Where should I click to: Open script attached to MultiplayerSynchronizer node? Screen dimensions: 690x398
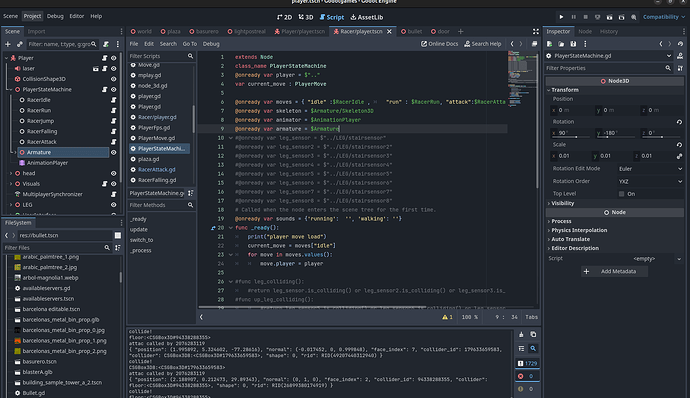pyautogui.click(x=114, y=194)
